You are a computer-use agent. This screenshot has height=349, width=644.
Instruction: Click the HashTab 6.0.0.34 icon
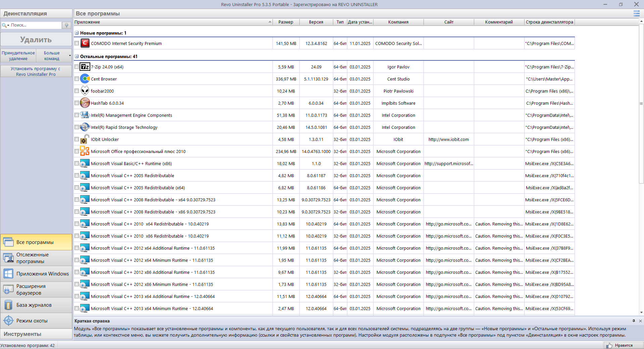(x=85, y=103)
